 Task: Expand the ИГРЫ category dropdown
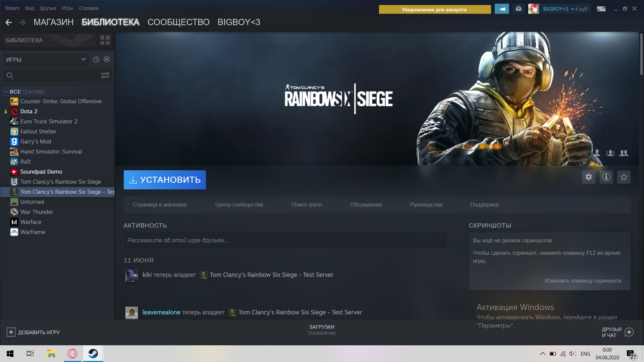(46, 60)
